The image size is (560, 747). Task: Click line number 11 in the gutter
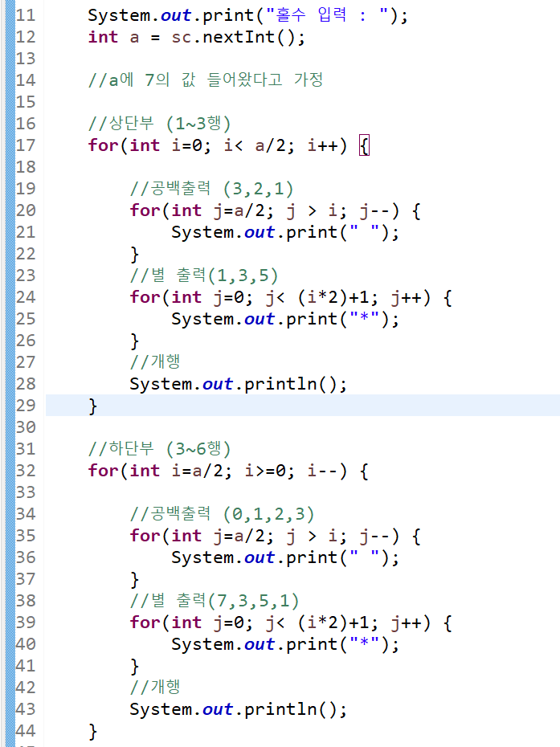click(x=26, y=15)
